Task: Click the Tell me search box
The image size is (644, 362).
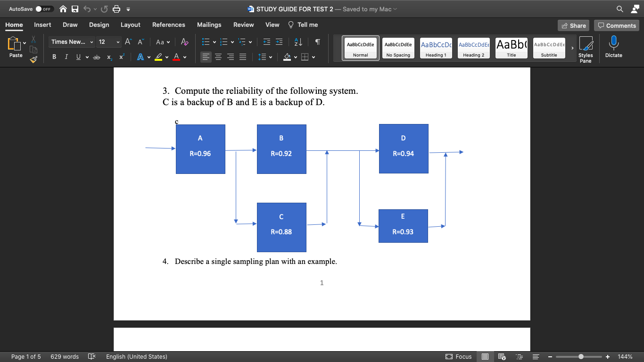Action: click(x=303, y=25)
